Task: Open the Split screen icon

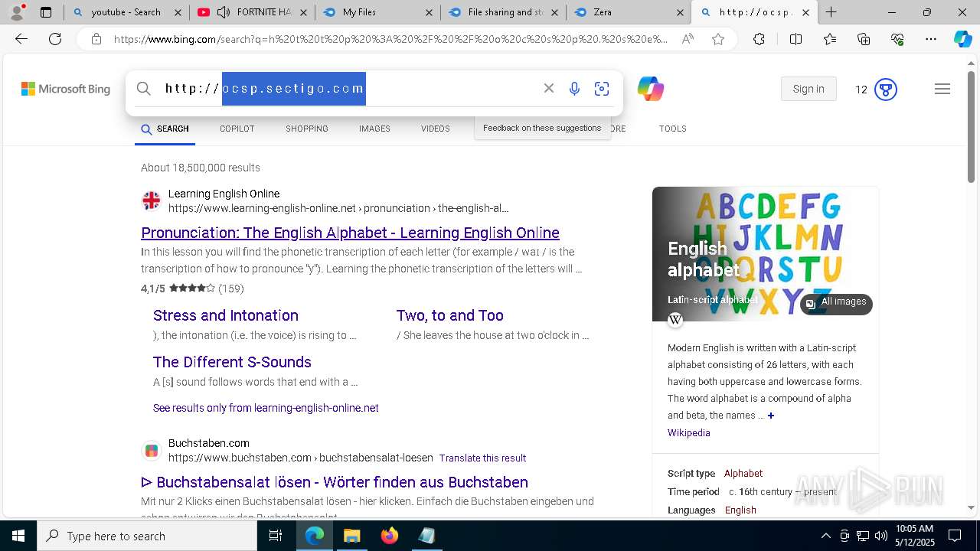Action: [795, 39]
